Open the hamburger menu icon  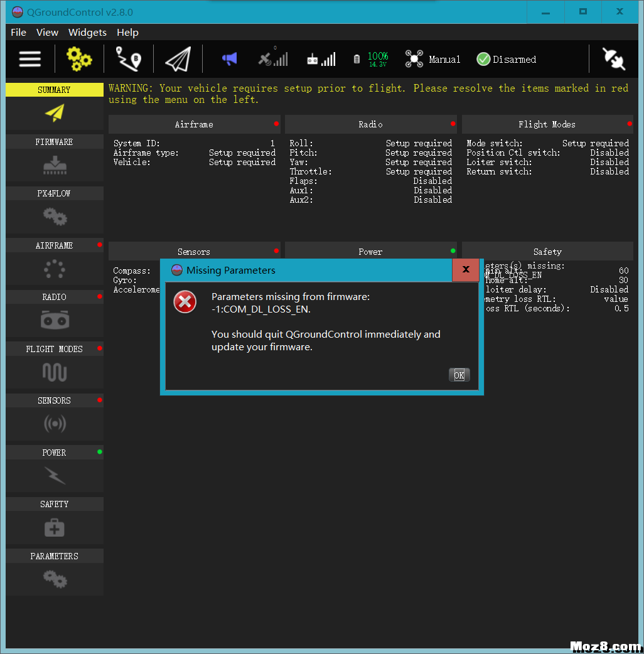[30, 59]
